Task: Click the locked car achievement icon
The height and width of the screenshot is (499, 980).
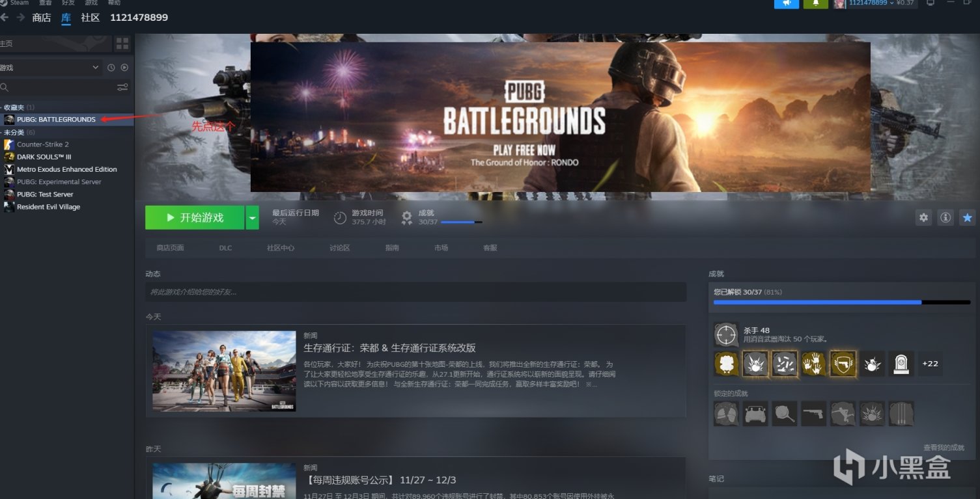Action: [755, 413]
